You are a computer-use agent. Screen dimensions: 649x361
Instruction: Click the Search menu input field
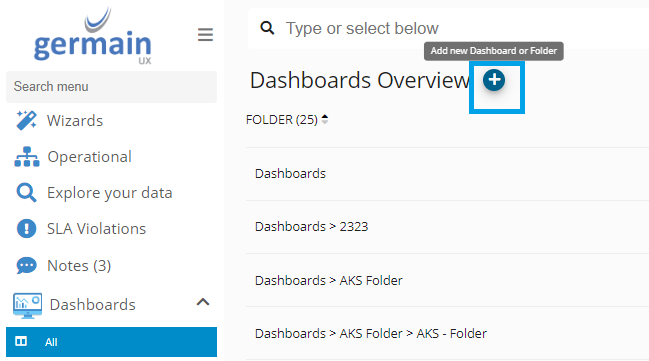coord(111,87)
